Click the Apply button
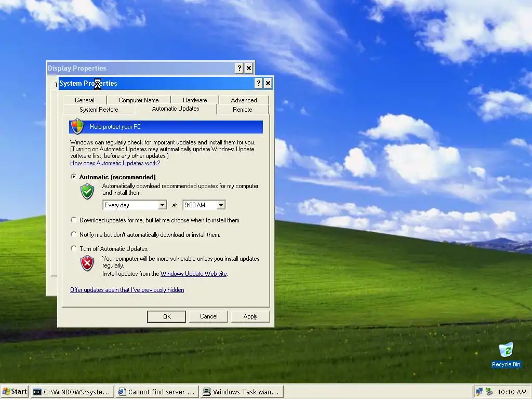This screenshot has height=399, width=532. tap(250, 316)
